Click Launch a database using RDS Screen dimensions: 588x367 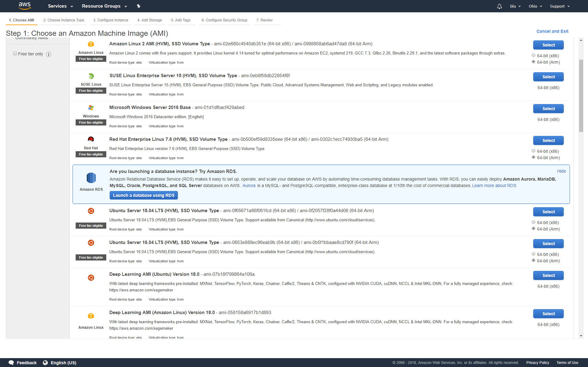coord(144,195)
